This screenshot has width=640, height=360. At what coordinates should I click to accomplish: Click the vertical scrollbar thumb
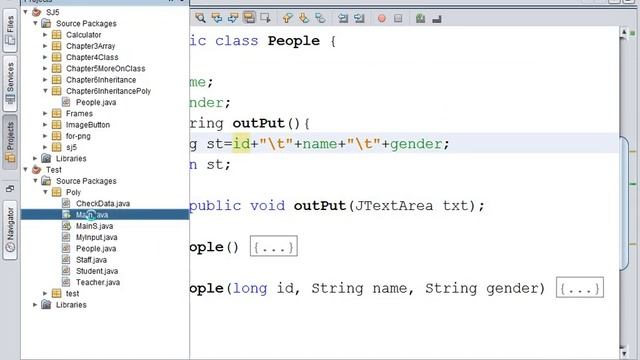(x=624, y=203)
